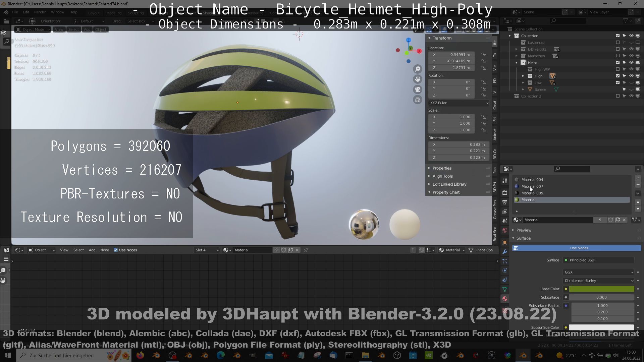
Task: Open the Scene properties tab icon
Action: (x=505, y=221)
